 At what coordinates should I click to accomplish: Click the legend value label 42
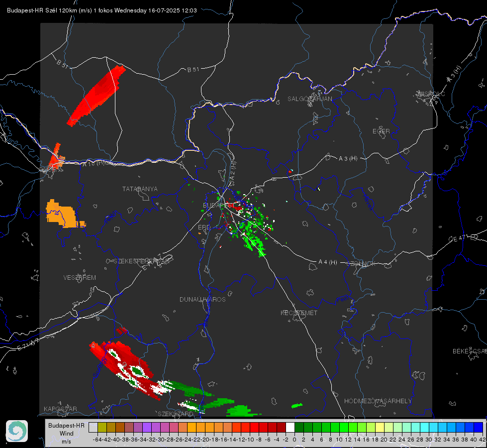(482, 440)
